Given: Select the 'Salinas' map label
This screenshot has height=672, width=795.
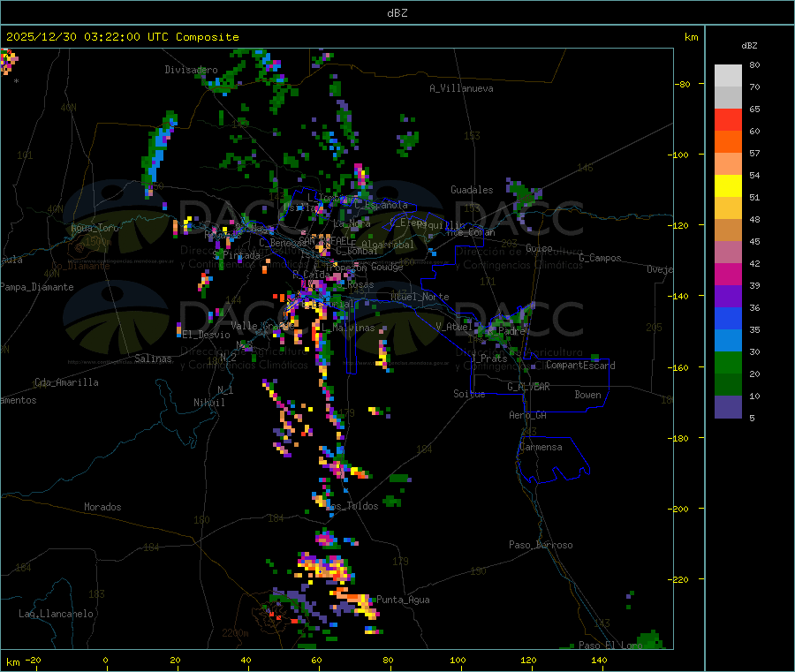Looking at the screenshot, I should (x=153, y=359).
